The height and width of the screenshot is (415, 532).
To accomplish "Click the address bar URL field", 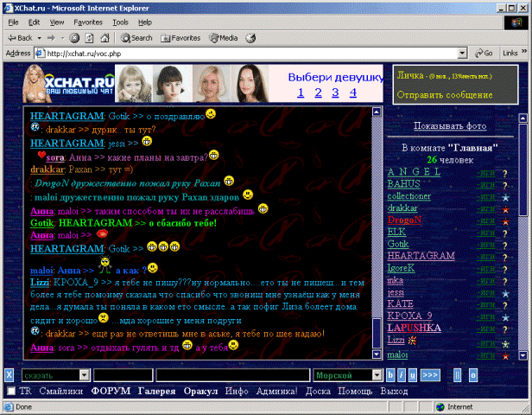I will (x=251, y=54).
